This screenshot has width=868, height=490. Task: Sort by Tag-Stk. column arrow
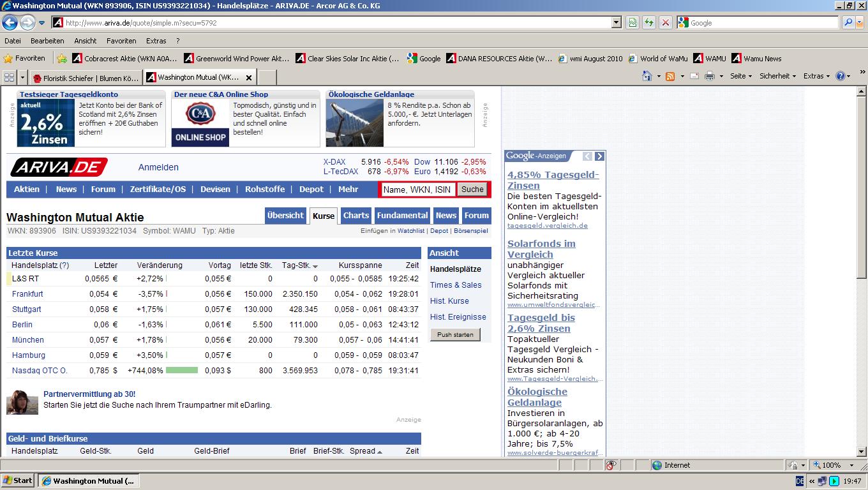pyautogui.click(x=315, y=266)
